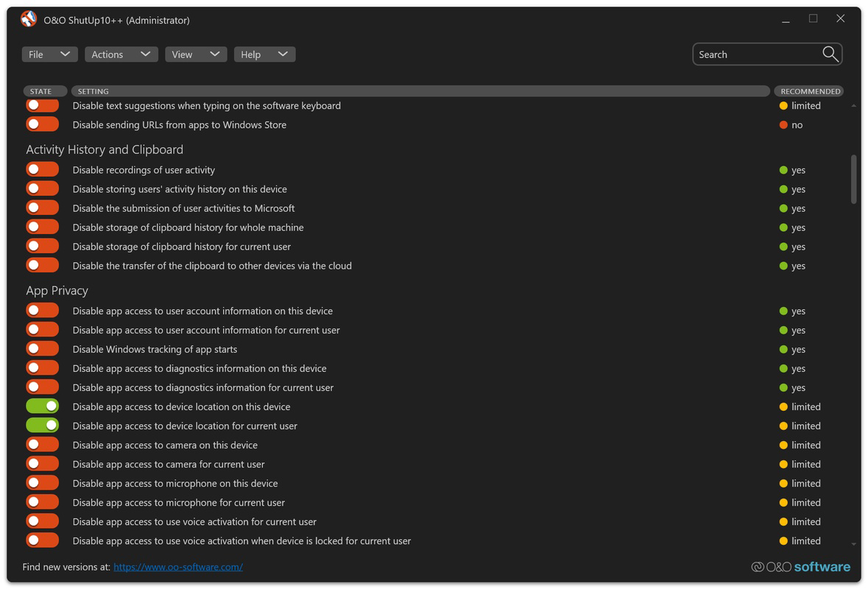
Task: Open the View dropdown menu
Action: click(196, 54)
